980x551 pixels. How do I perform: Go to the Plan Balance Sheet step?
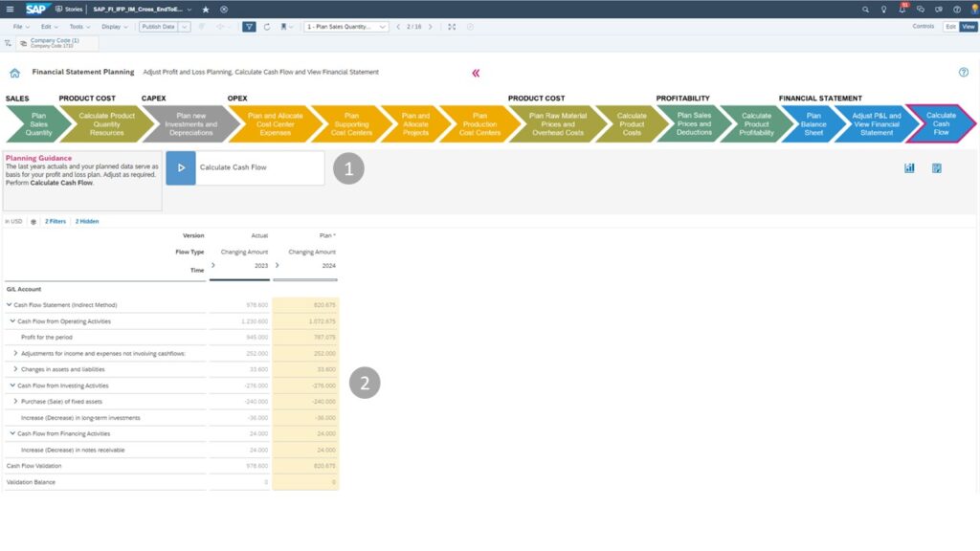813,123
